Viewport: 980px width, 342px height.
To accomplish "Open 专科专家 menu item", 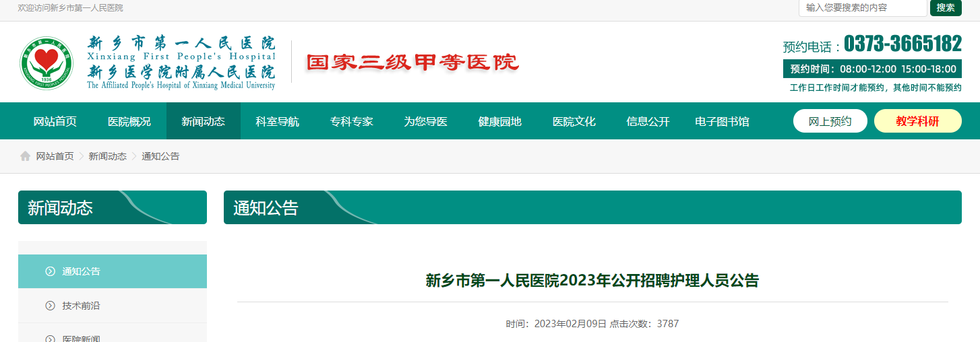I will 352,121.
